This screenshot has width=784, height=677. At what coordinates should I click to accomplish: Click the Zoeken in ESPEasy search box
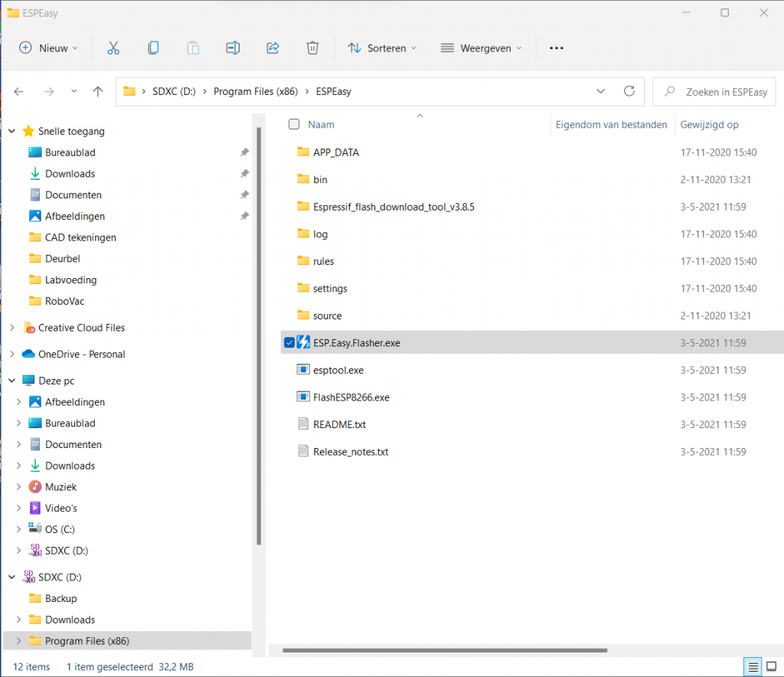(714, 91)
